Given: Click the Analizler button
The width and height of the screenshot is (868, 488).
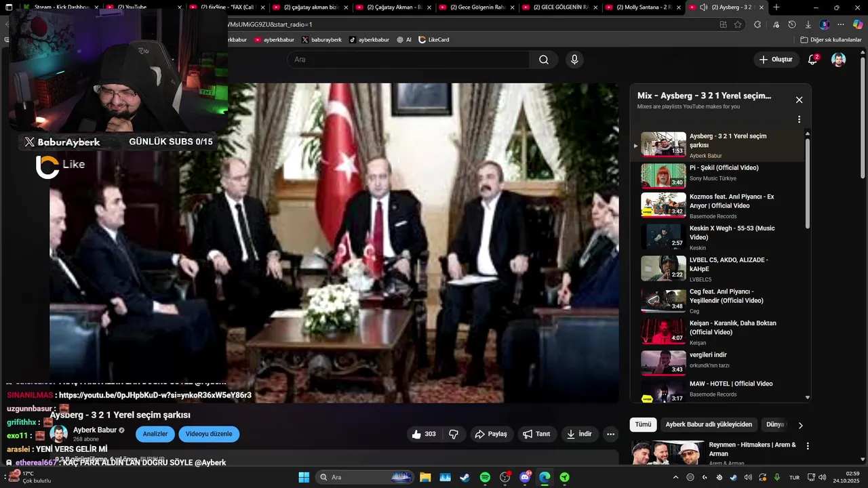Looking at the screenshot, I should [155, 434].
